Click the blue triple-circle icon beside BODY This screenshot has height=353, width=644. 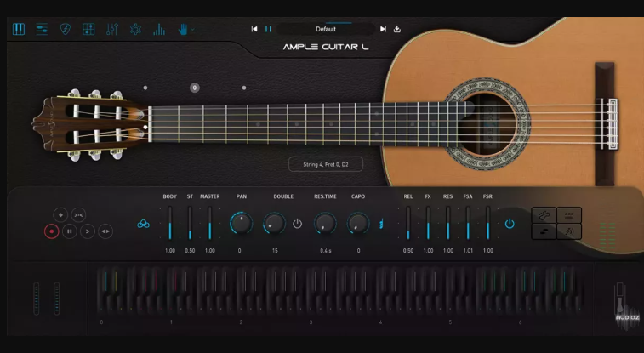click(143, 224)
